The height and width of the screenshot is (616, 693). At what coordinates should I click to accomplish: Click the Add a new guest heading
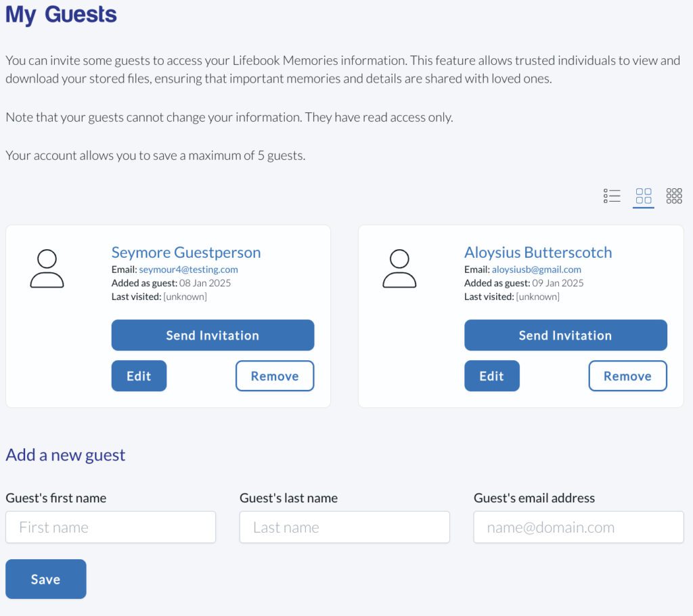point(66,455)
